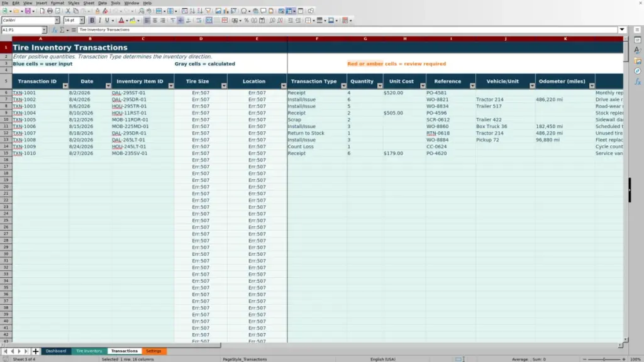Align text right

[163, 21]
